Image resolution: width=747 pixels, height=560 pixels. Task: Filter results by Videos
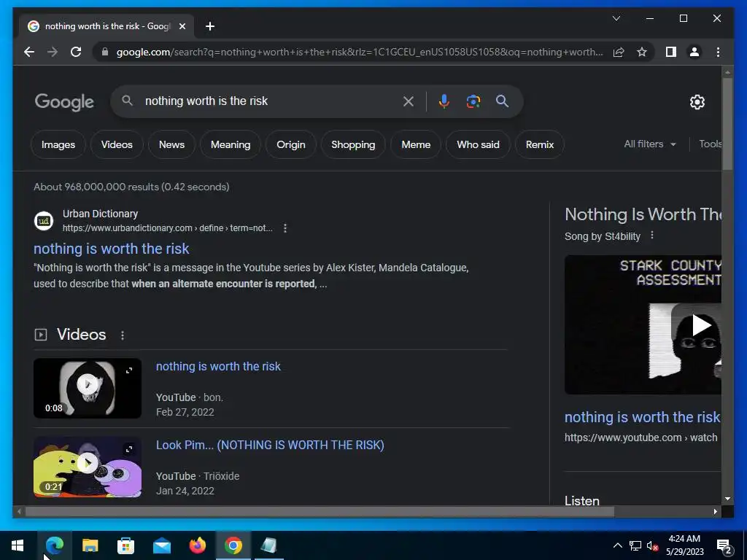(117, 144)
